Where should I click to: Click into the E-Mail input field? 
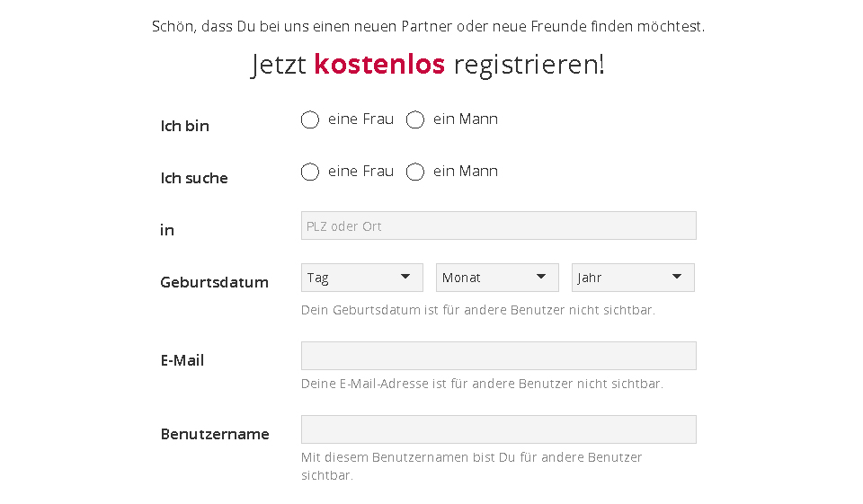(x=498, y=356)
